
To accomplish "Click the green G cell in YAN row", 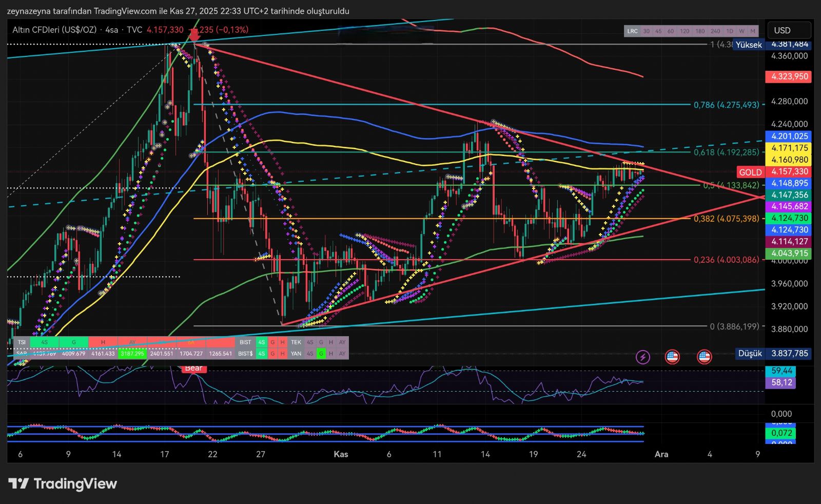I will coord(321,354).
